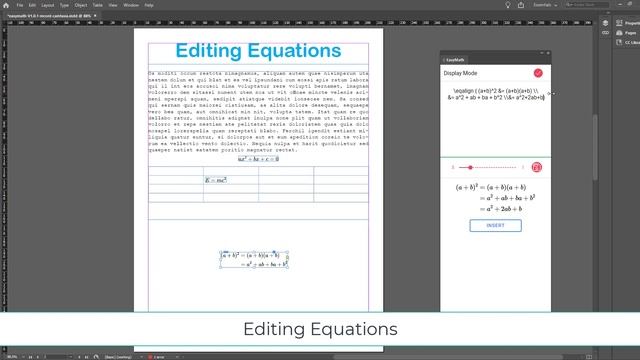Open the View menu
The width and height of the screenshot is (640, 360).
tap(113, 5)
